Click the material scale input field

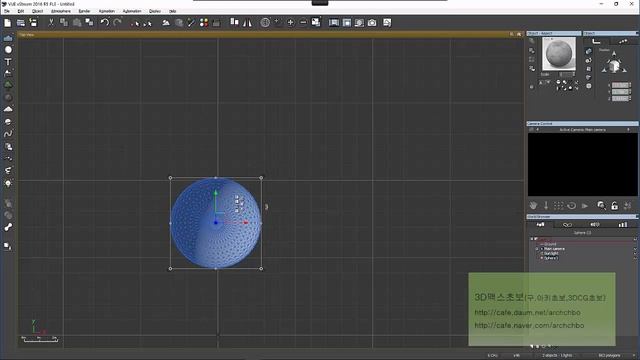(567, 74)
